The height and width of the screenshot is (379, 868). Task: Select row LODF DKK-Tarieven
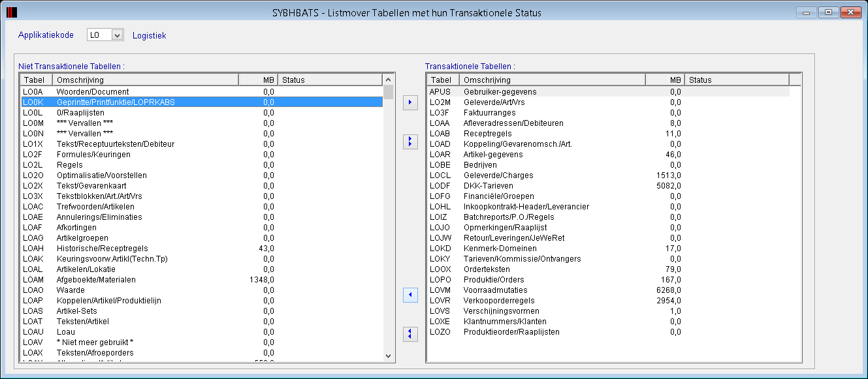pos(608,185)
